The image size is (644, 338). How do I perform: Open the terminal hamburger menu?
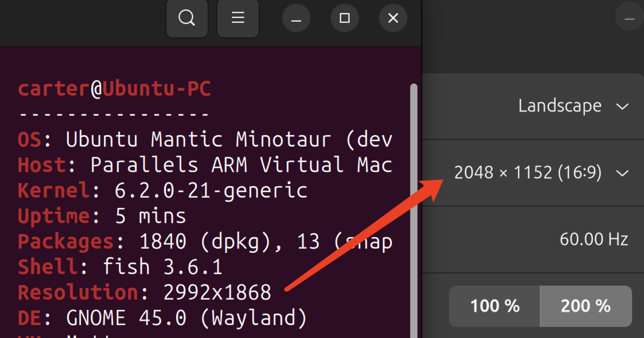(237, 18)
